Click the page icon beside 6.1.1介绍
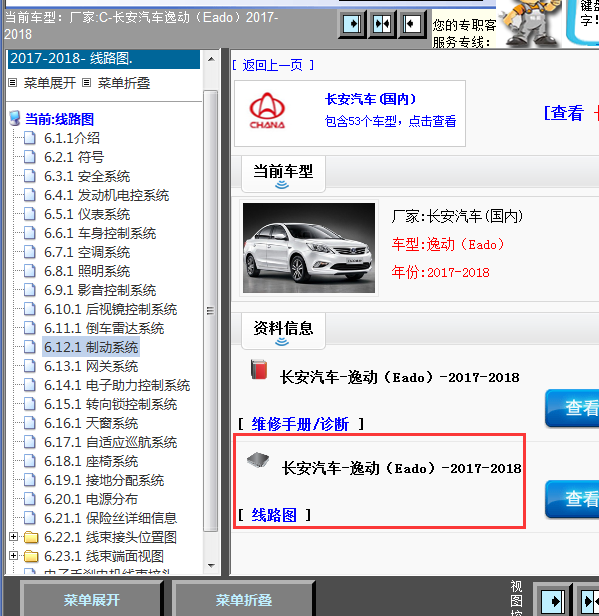Viewport: 599px width, 616px height. tap(29, 138)
